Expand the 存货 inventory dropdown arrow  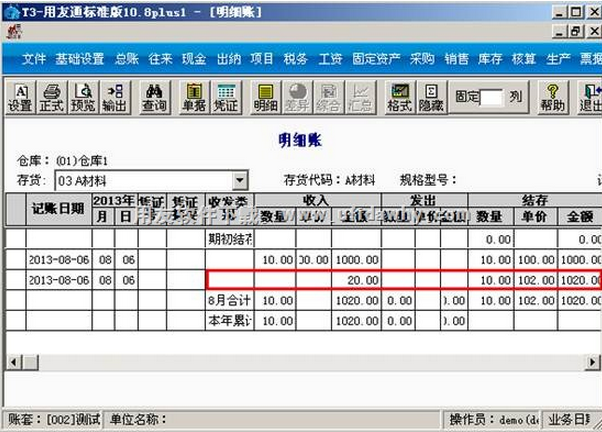(240, 181)
